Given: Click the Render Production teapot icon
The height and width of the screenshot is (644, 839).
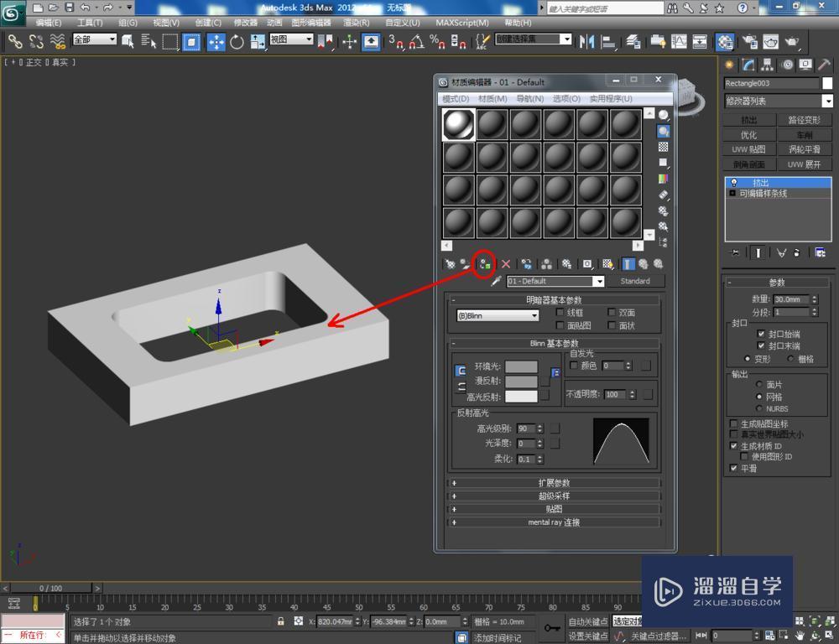Looking at the screenshot, I should [791, 41].
